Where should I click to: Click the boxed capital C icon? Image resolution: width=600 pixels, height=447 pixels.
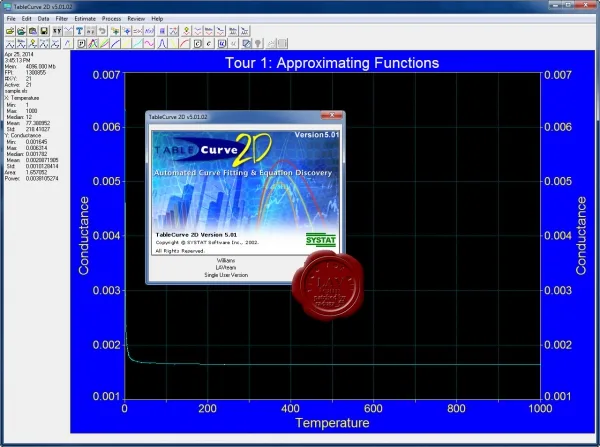click(x=197, y=44)
